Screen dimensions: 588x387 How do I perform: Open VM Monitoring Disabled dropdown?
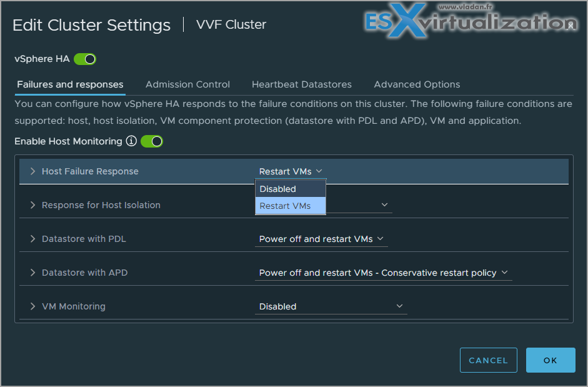pos(331,307)
